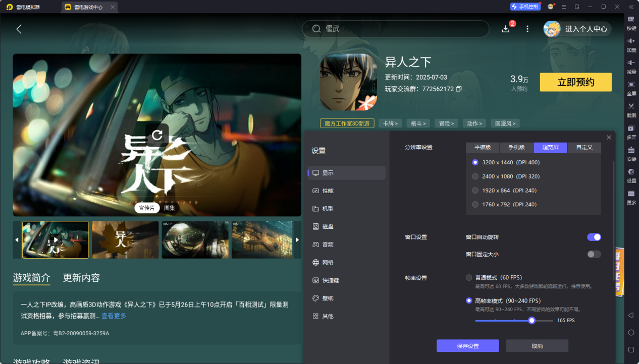Open 快捷键 settings section
This screenshot has height=364, width=639.
point(347,280)
